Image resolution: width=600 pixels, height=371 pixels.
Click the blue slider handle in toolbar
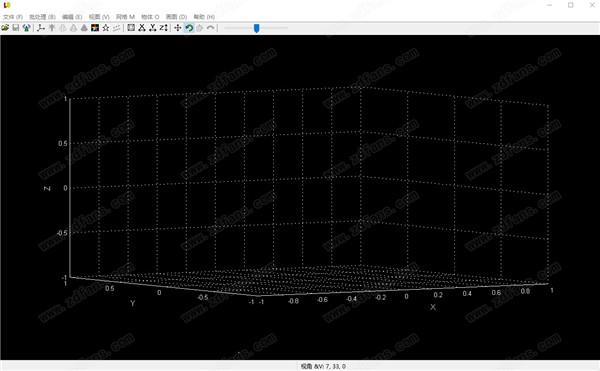coord(257,28)
